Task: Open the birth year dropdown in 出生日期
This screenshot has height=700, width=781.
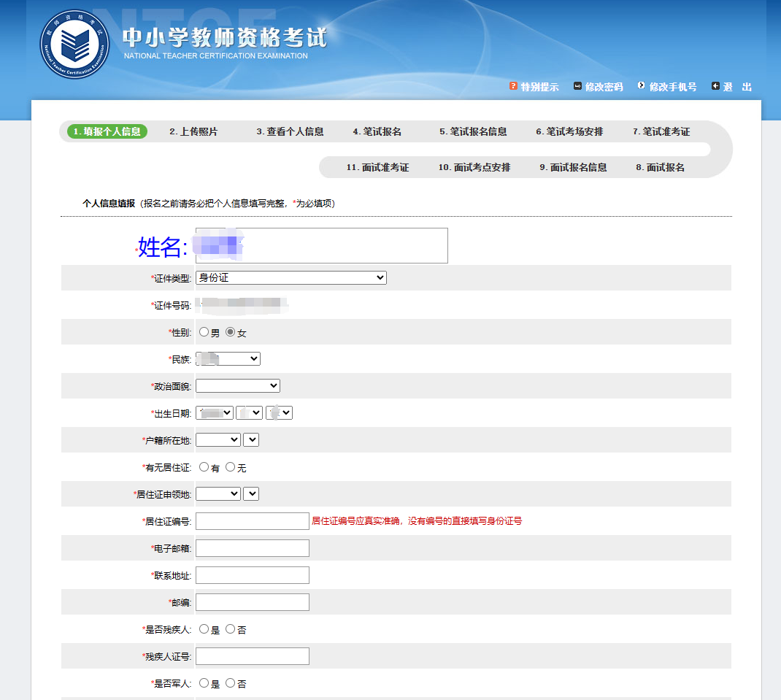Action: tap(213, 412)
